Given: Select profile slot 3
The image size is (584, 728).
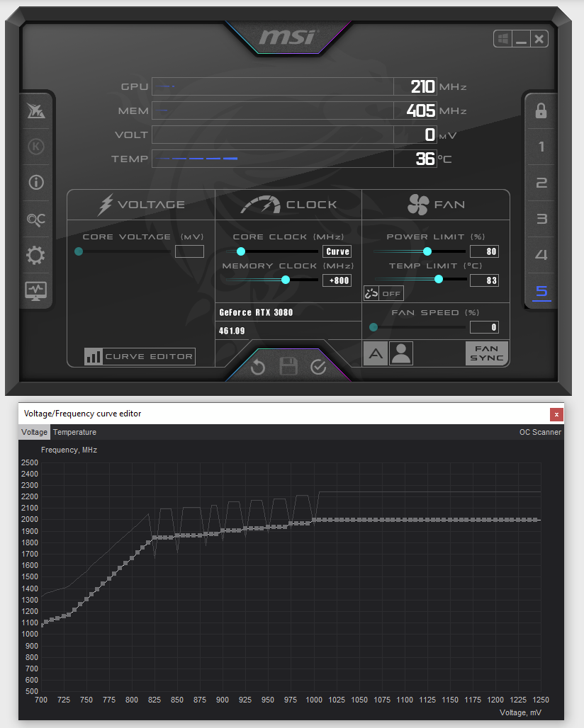Looking at the screenshot, I should 541,219.
